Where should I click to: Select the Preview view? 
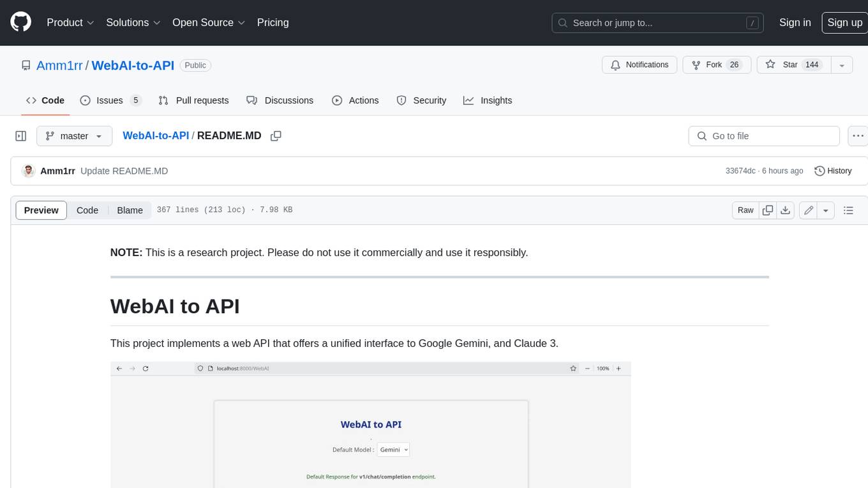pos(41,210)
